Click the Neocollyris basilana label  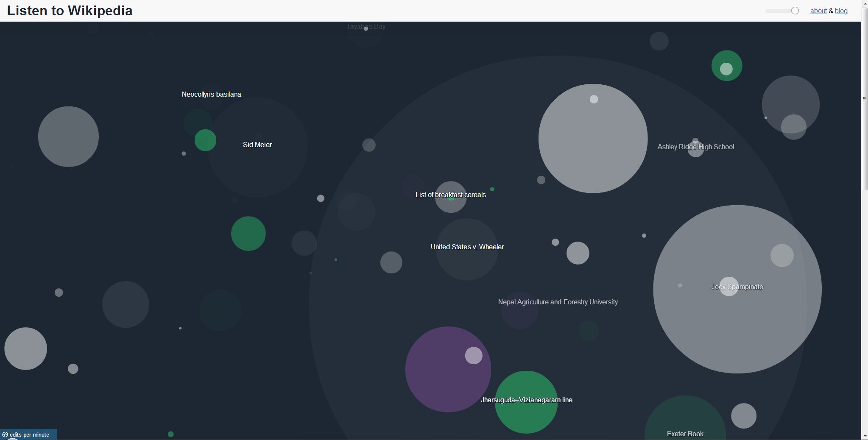[211, 95]
